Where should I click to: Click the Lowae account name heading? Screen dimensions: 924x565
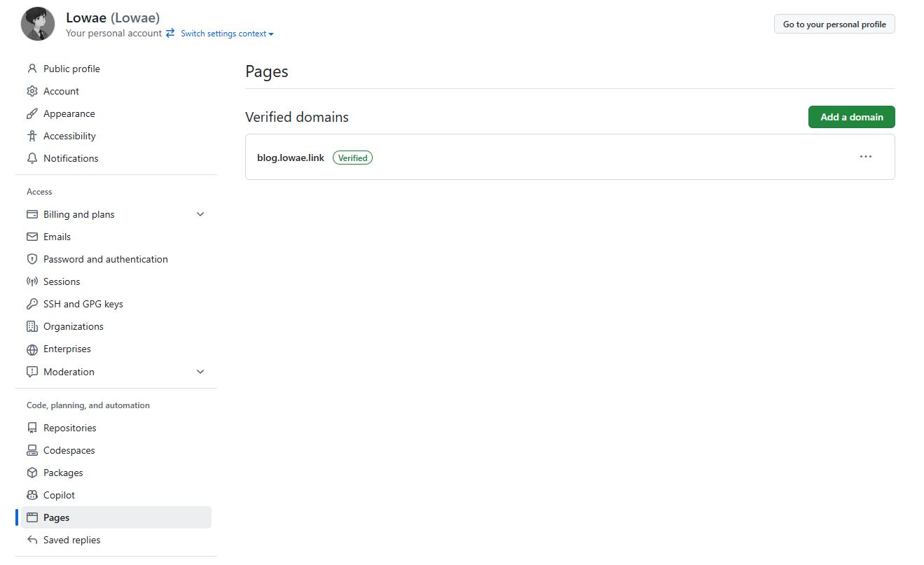pos(113,18)
